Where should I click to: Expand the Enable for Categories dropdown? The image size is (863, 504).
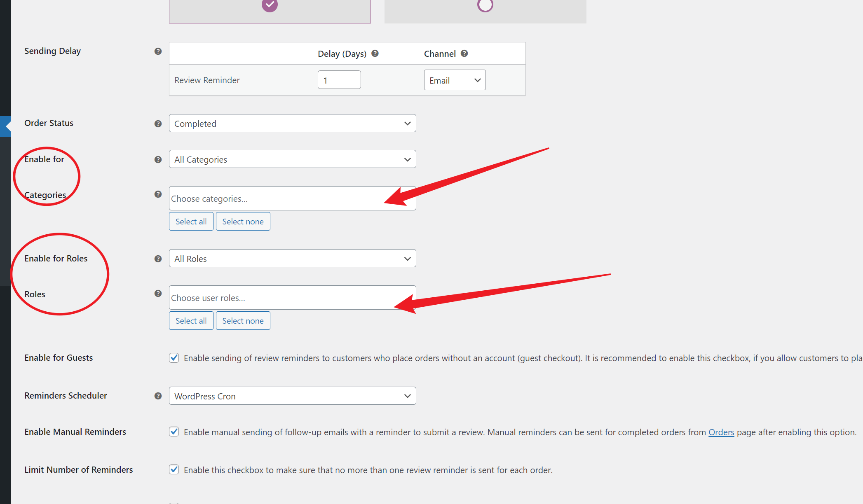(x=291, y=159)
